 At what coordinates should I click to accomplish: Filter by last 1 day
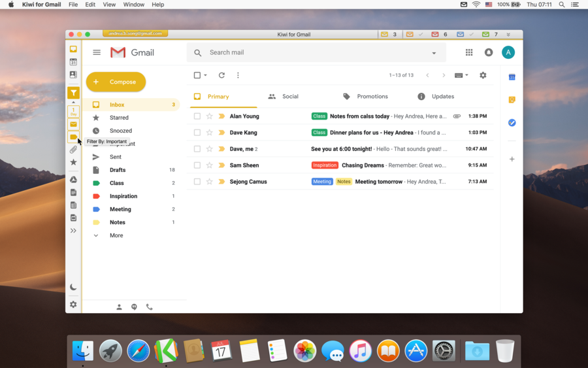73,112
